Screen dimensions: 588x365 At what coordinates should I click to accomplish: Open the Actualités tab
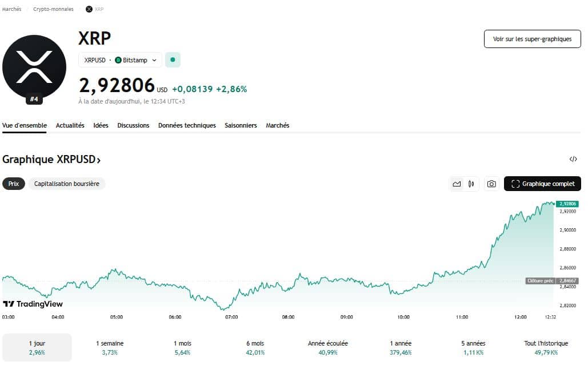pos(70,125)
